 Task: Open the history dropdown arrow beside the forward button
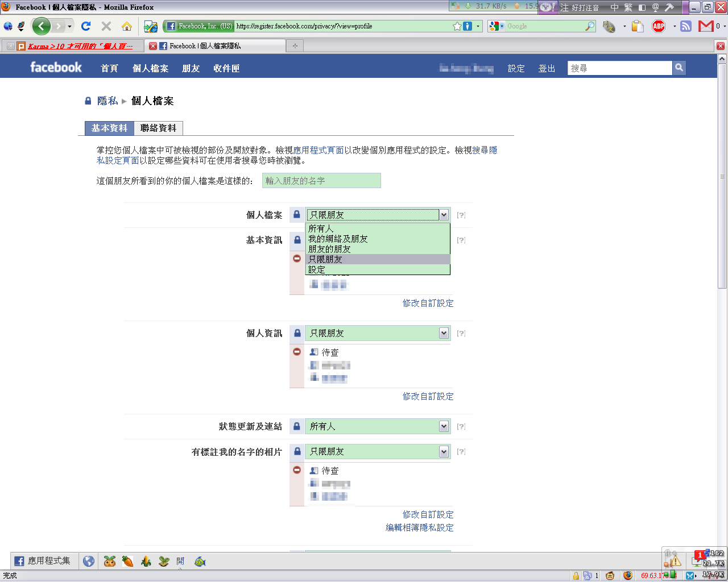click(70, 26)
